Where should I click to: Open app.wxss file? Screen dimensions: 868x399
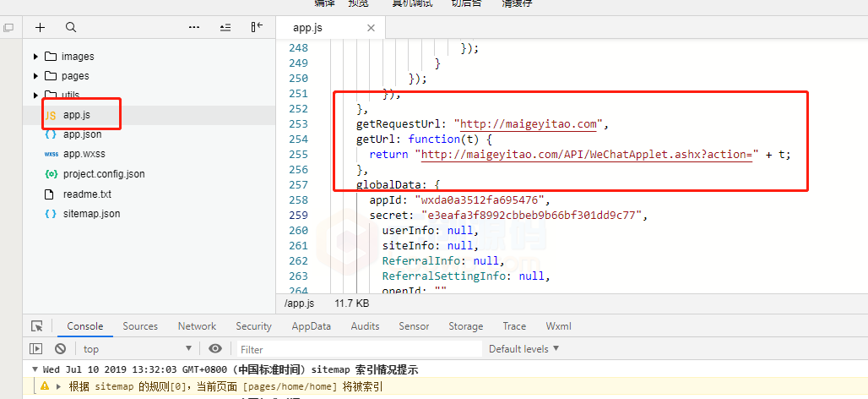(84, 154)
